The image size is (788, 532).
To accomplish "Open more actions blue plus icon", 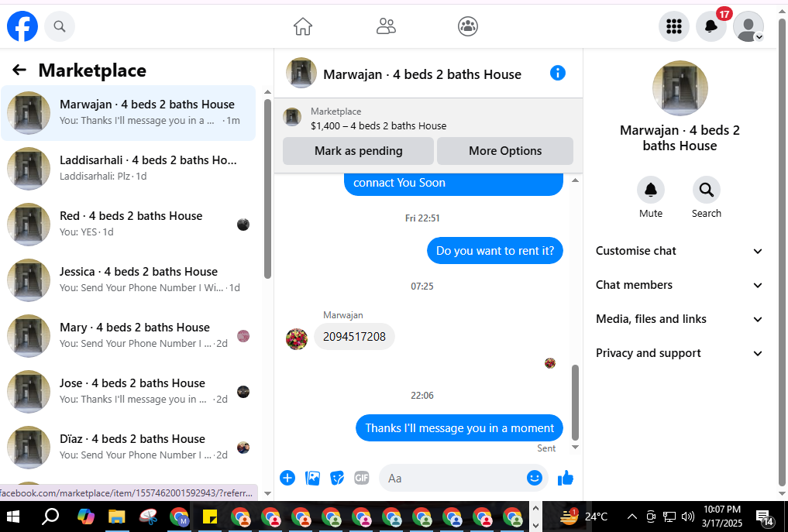I will tap(287, 478).
